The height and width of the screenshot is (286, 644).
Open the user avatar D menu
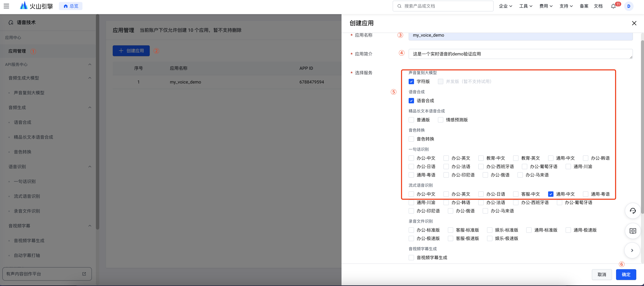click(629, 6)
